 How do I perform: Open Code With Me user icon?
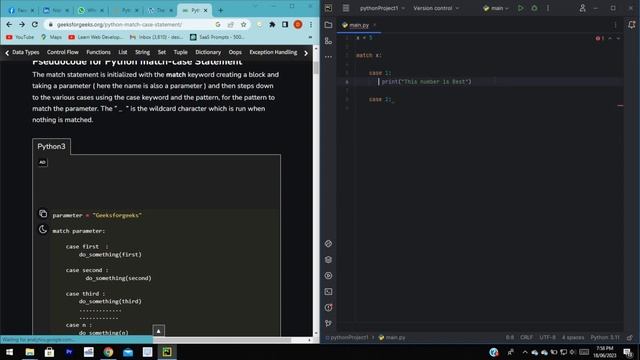(582, 8)
